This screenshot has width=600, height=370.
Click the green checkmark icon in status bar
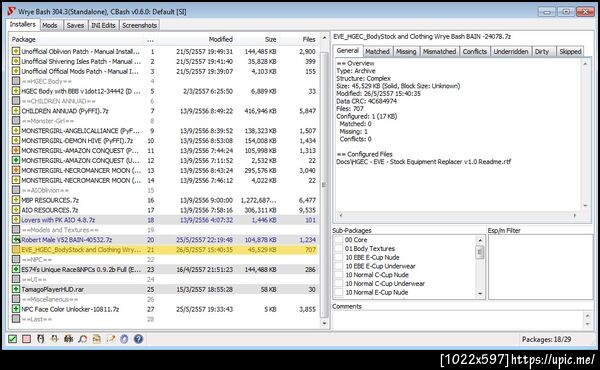tap(13, 339)
